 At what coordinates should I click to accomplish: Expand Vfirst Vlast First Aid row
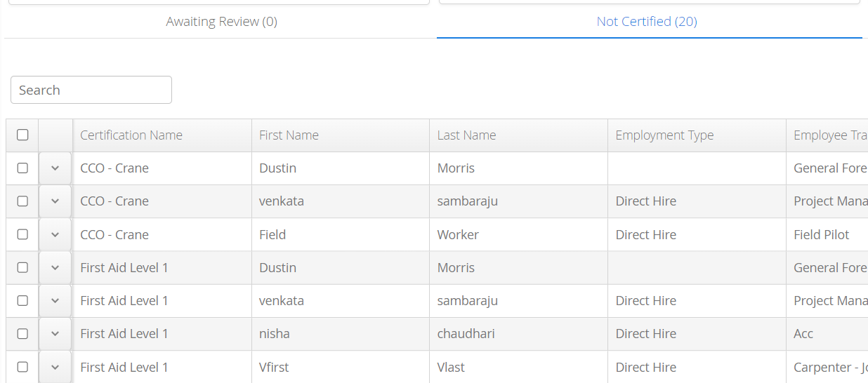(55, 367)
